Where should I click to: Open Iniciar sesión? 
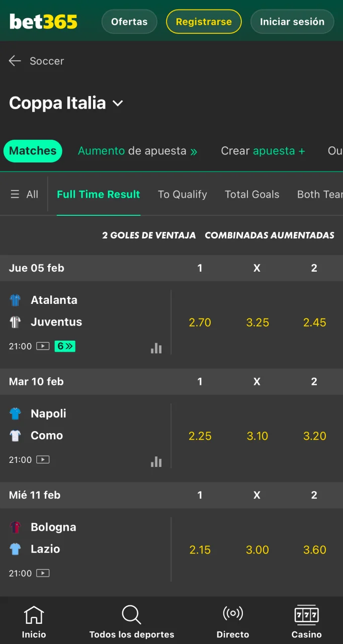(x=292, y=22)
